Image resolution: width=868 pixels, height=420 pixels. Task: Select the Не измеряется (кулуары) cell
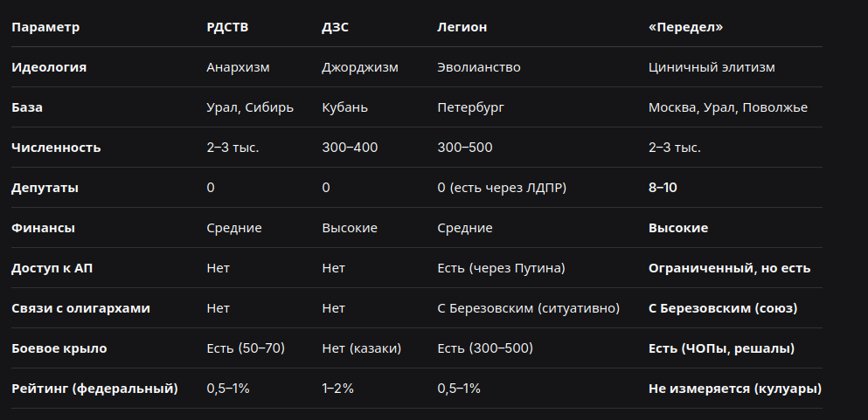click(735, 389)
